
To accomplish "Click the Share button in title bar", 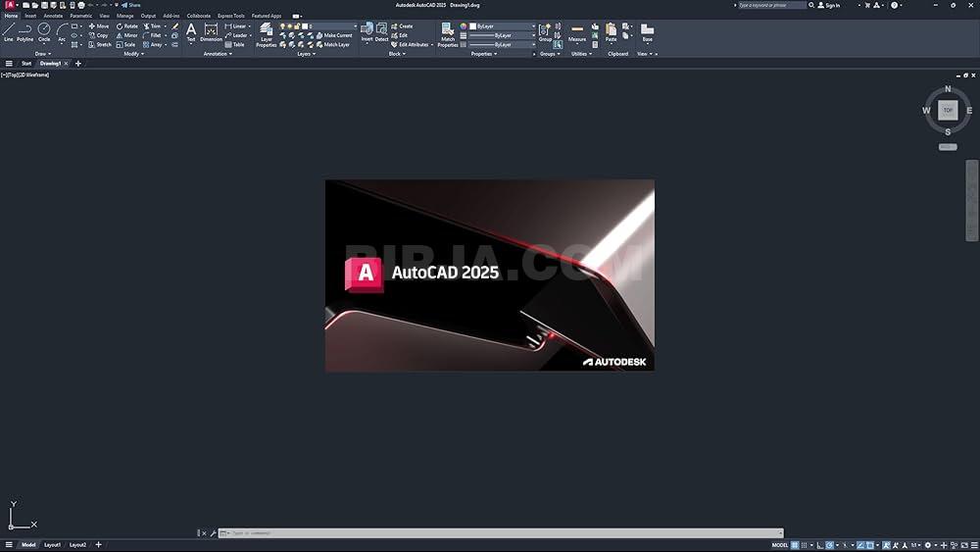I will 132,5.
